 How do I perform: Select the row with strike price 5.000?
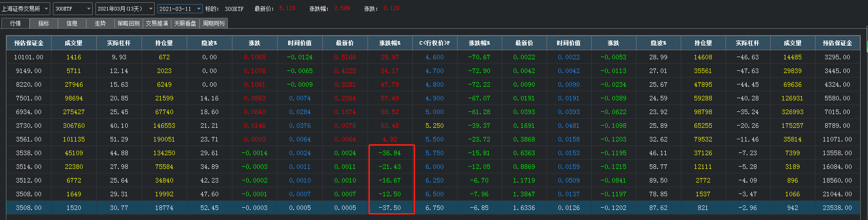click(x=434, y=112)
